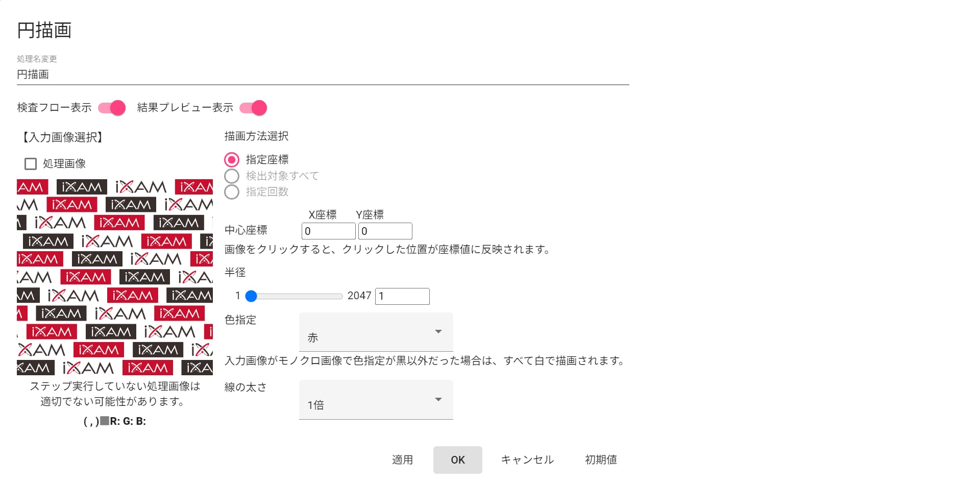Click the 半径 slider handle
The image size is (980, 484).
pyautogui.click(x=251, y=296)
